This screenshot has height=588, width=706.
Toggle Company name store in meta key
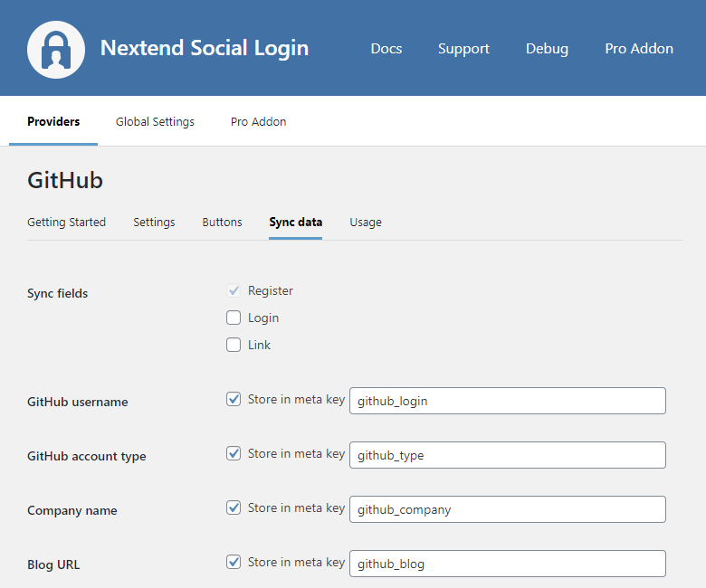pyautogui.click(x=234, y=507)
